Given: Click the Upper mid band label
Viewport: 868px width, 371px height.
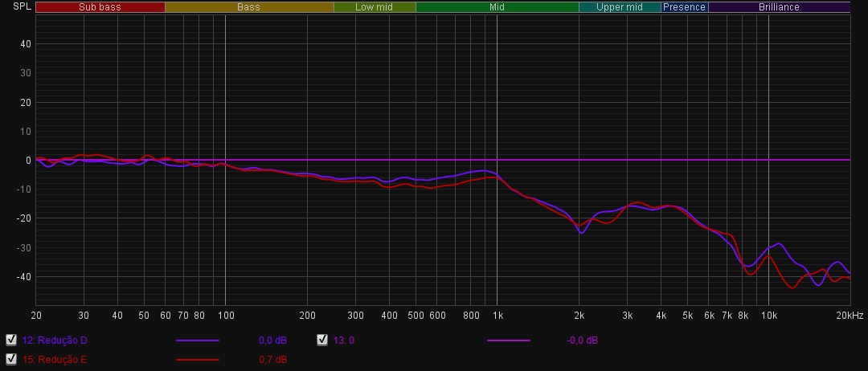Looking at the screenshot, I should coord(619,7).
